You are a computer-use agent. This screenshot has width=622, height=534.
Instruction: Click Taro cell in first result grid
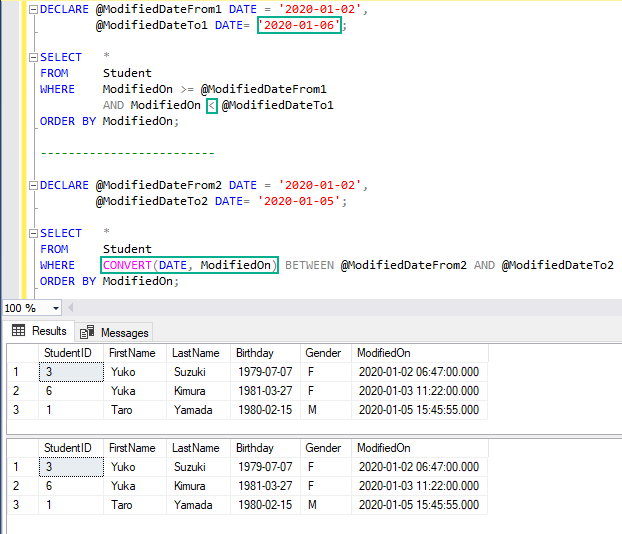pos(135,410)
